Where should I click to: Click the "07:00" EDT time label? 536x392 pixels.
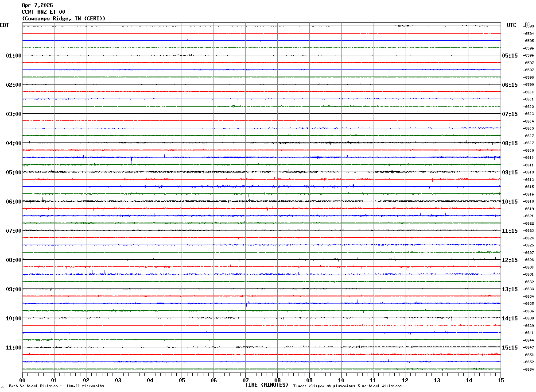pyautogui.click(x=14, y=231)
